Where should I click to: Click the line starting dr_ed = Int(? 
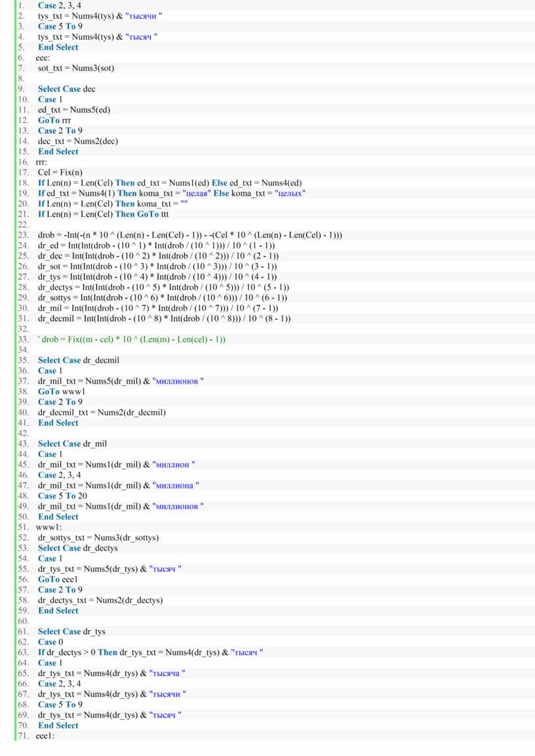(156, 245)
